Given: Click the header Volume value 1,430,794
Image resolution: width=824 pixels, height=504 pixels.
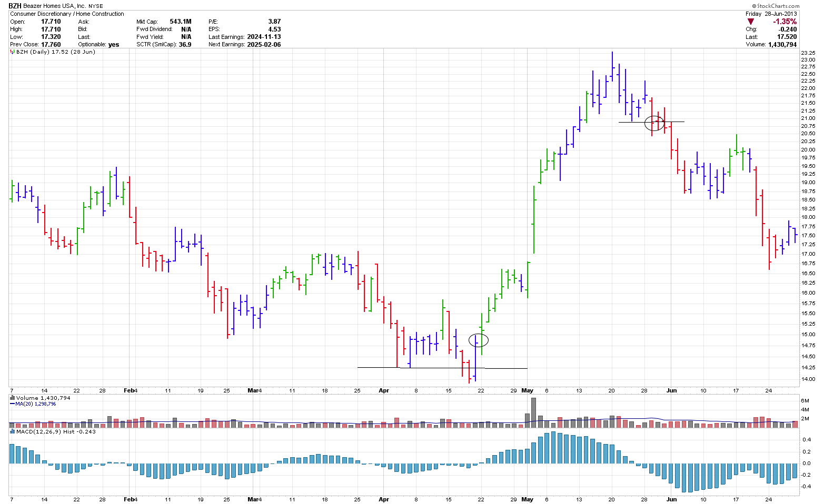Looking at the screenshot, I should (782, 45).
